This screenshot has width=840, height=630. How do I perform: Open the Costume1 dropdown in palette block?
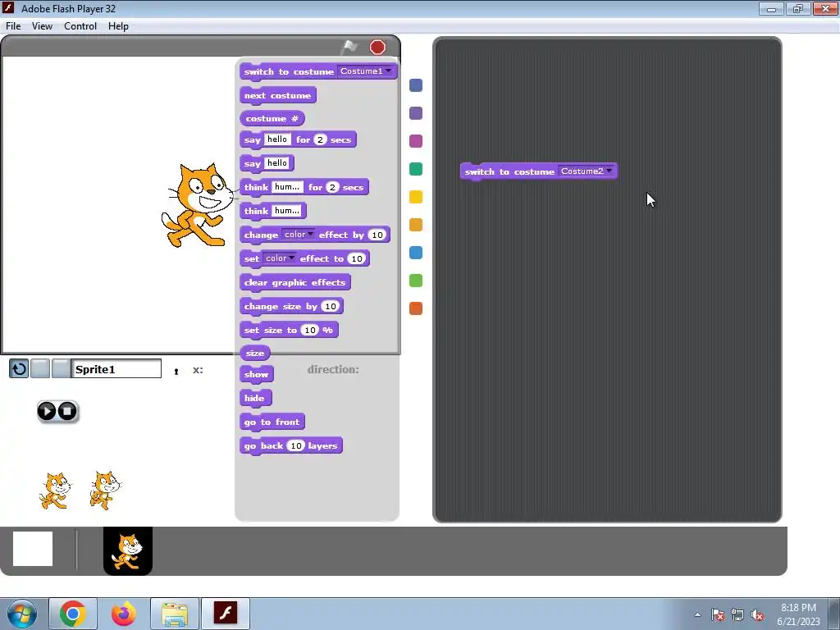pos(366,71)
